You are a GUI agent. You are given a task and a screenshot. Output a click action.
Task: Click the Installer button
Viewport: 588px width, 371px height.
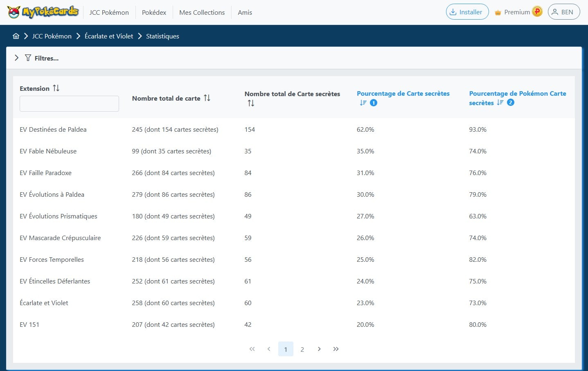tap(467, 12)
